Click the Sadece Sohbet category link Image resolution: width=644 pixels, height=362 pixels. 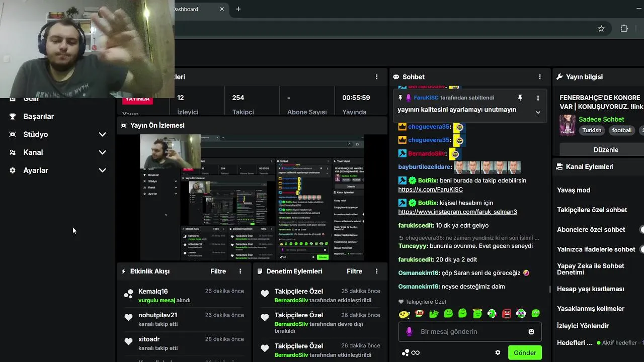coord(601,119)
